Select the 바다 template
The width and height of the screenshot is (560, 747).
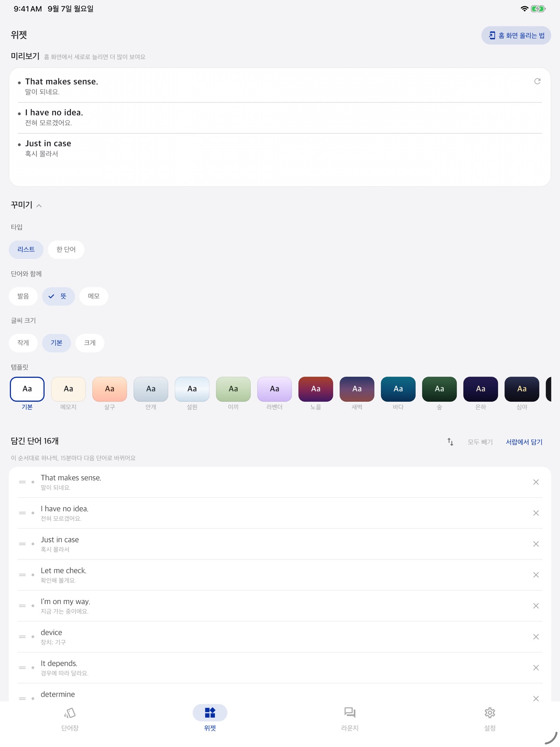point(398,389)
